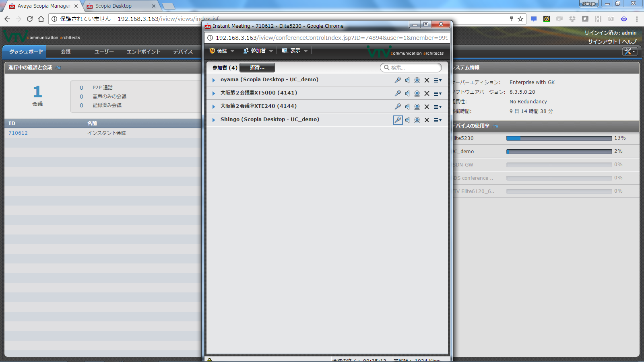This screenshot has height=362, width=644.
Task: Click speaker icon in Shingo (Scopia Desktop) row
Action: coord(407,120)
